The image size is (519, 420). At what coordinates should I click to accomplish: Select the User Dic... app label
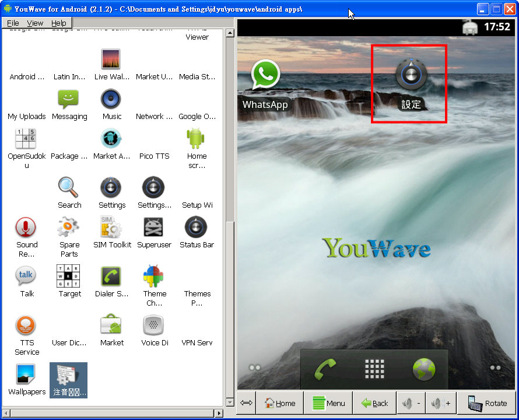[x=69, y=343]
